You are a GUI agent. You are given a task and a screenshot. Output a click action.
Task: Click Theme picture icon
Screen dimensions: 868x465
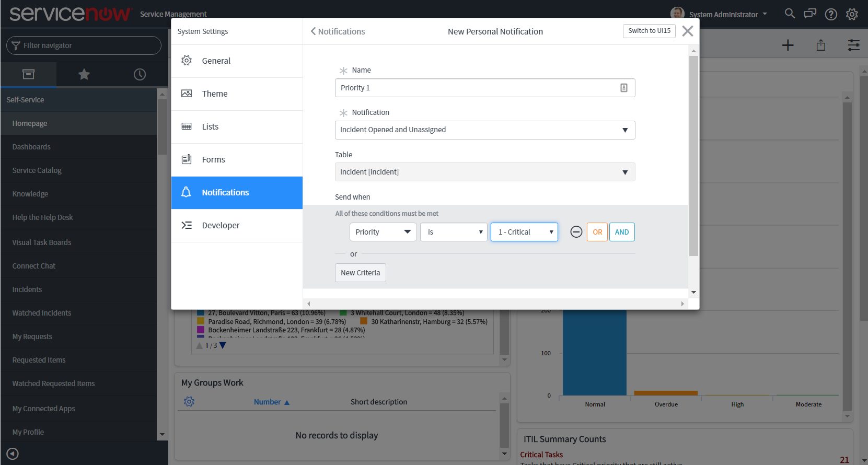tap(187, 94)
